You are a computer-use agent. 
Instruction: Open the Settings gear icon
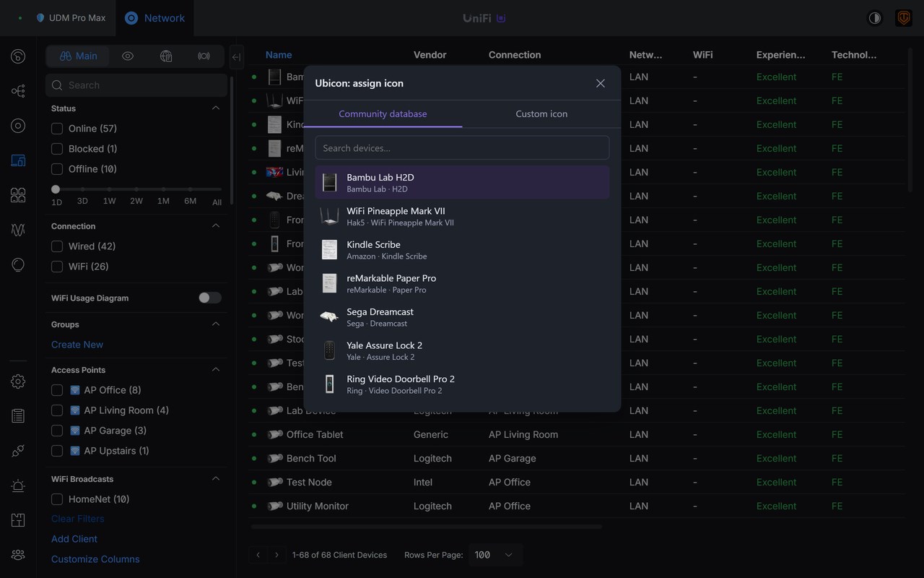point(18,381)
